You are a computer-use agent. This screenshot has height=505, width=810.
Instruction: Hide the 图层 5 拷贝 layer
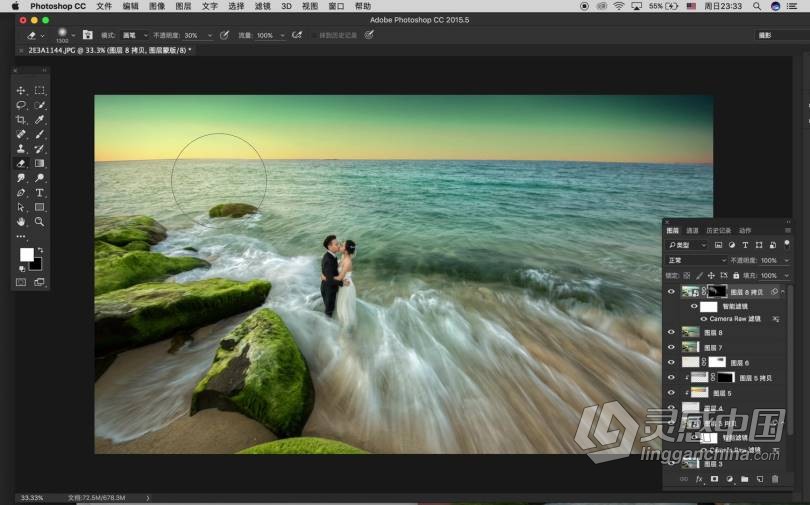pos(671,377)
